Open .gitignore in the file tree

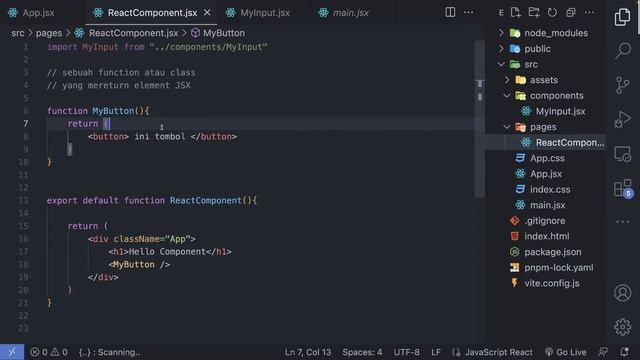545,221
